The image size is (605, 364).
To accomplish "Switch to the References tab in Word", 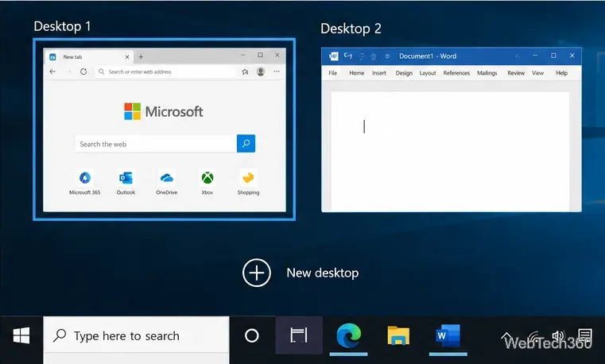I will 456,73.
